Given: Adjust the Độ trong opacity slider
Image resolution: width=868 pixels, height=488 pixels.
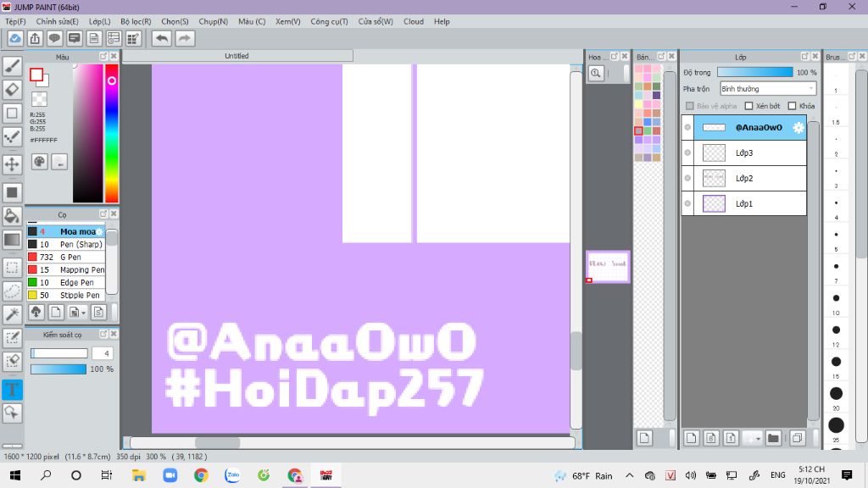Looking at the screenshot, I should point(755,73).
